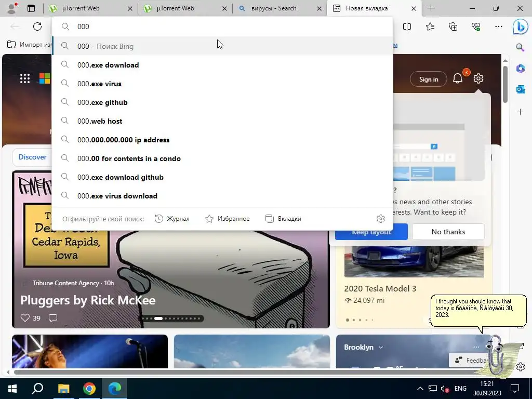Image resolution: width=532 pixels, height=399 pixels.
Task: Open the Outlook sidebar icon
Action: click(x=520, y=89)
